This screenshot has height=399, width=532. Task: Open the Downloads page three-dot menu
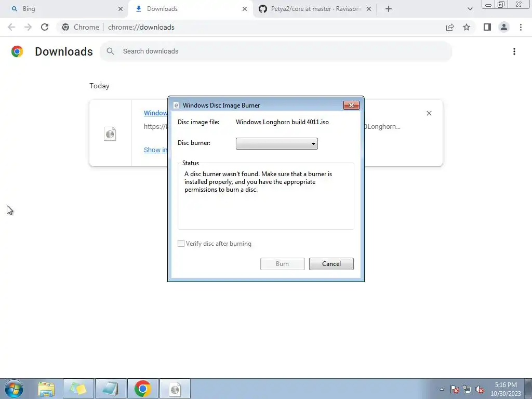tap(514, 51)
